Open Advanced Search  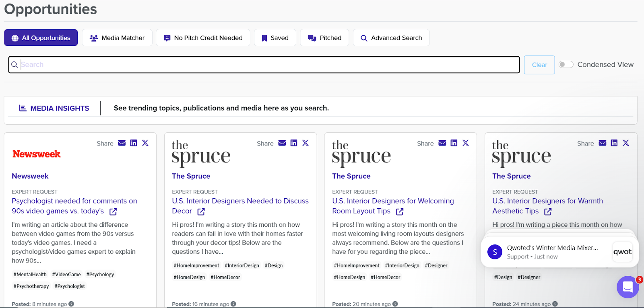point(391,38)
